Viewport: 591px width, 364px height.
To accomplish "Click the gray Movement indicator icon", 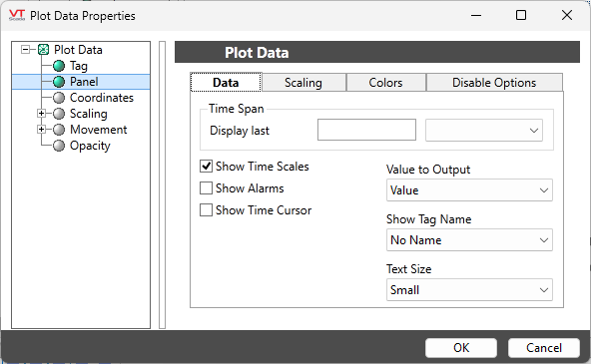I will pos(59,130).
